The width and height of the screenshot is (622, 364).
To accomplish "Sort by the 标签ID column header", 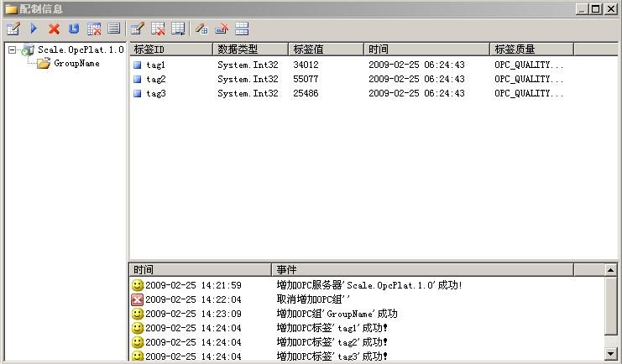I will pyautogui.click(x=171, y=49).
